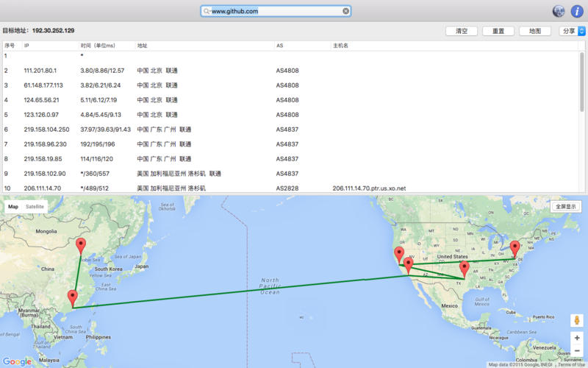Click the magnifying glass search icon
This screenshot has height=368, width=588.
coord(207,11)
